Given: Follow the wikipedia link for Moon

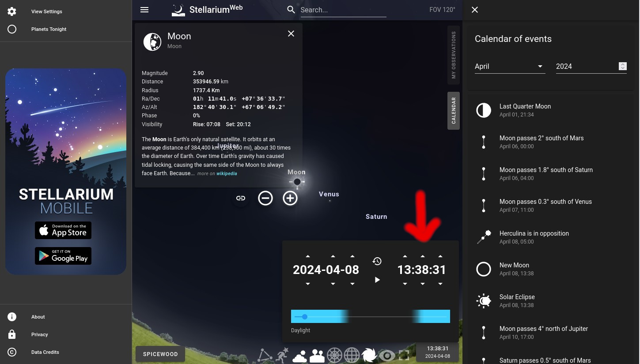Looking at the screenshot, I should click(227, 173).
